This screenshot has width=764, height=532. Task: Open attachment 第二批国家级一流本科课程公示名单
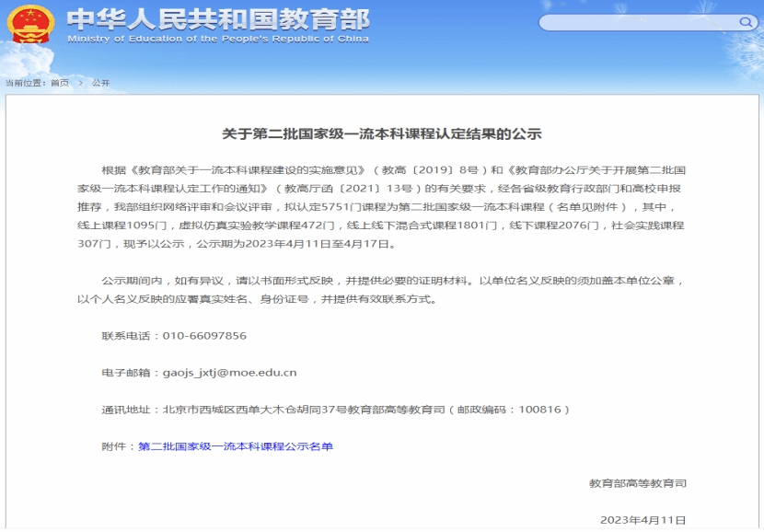tap(236, 446)
